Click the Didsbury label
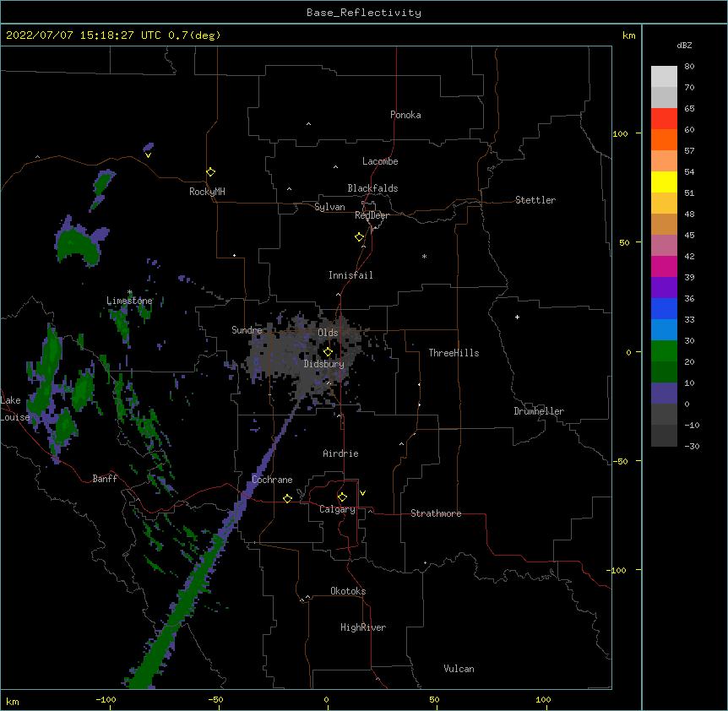The image size is (728, 711). [323, 364]
